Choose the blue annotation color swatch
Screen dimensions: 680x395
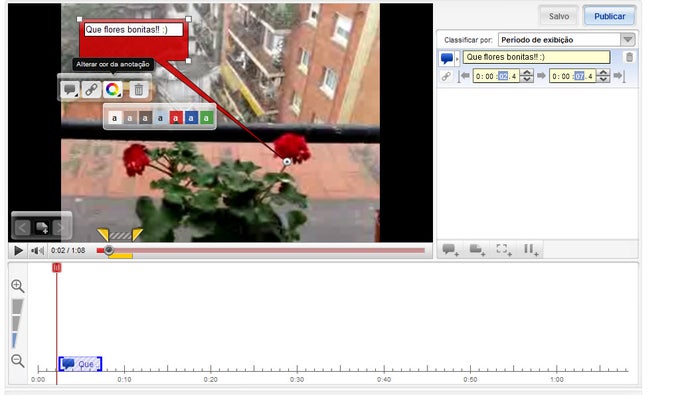[x=191, y=118]
